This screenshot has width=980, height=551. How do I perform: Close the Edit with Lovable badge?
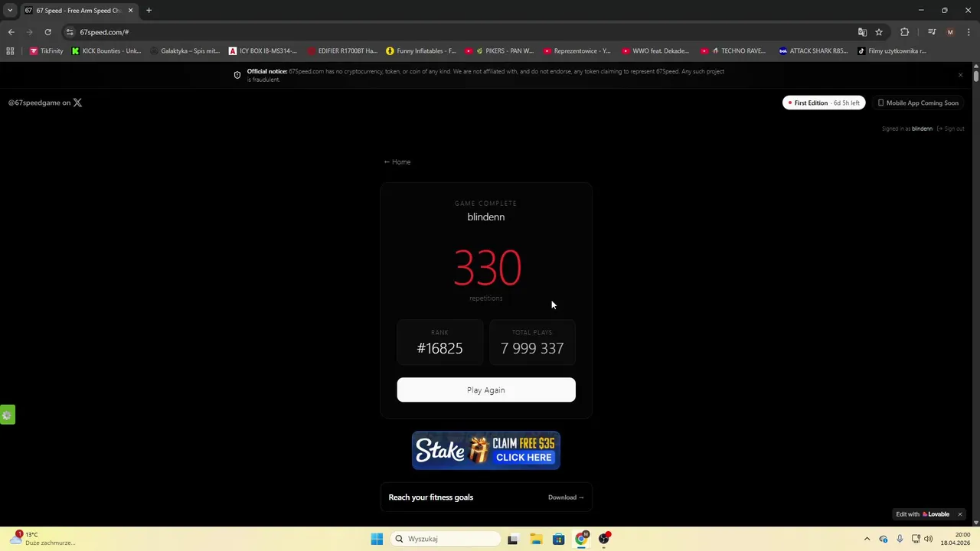pyautogui.click(x=959, y=514)
